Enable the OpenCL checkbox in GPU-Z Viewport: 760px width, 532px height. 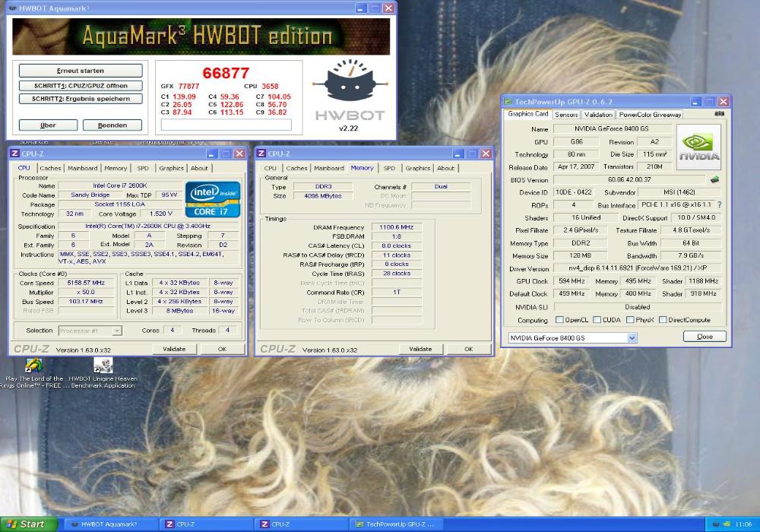tap(559, 320)
